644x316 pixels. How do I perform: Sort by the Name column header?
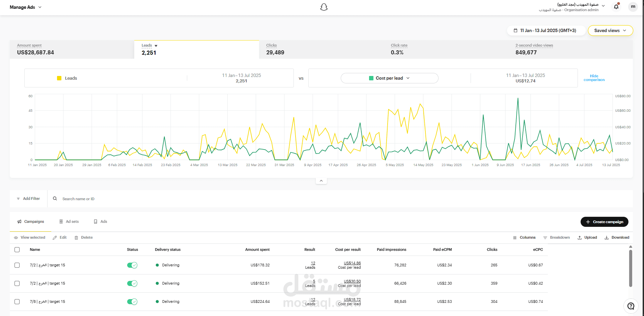pyautogui.click(x=35, y=250)
